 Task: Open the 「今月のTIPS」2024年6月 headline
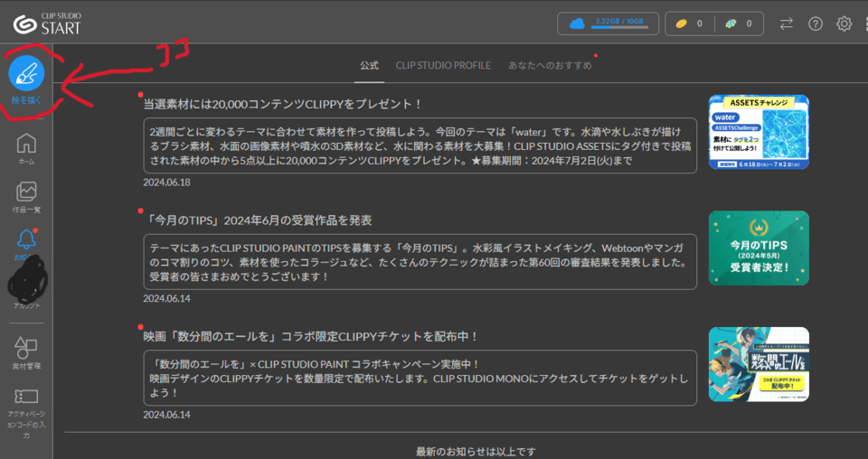pos(258,220)
